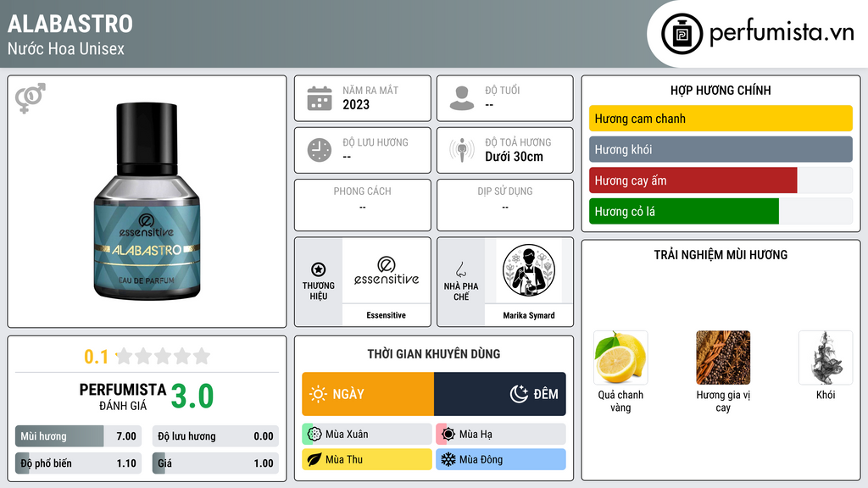Click the Alabastro perfume bottle image
The image size is (868, 488).
pyautogui.click(x=147, y=201)
